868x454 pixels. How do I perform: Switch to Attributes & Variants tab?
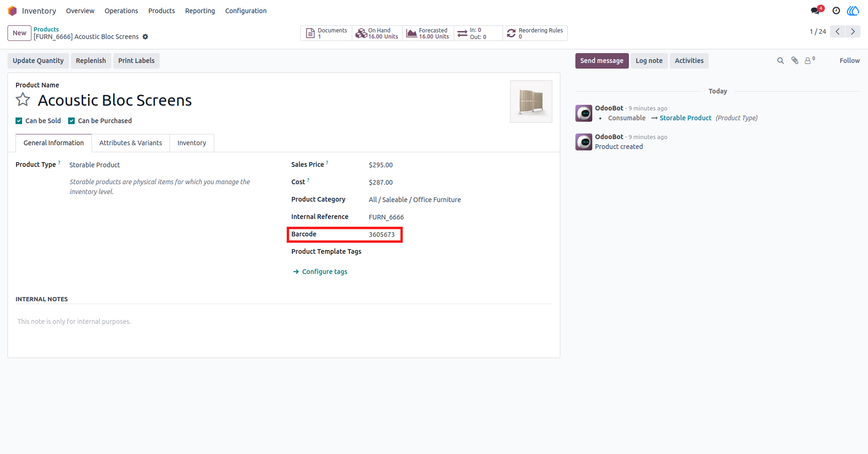click(131, 143)
